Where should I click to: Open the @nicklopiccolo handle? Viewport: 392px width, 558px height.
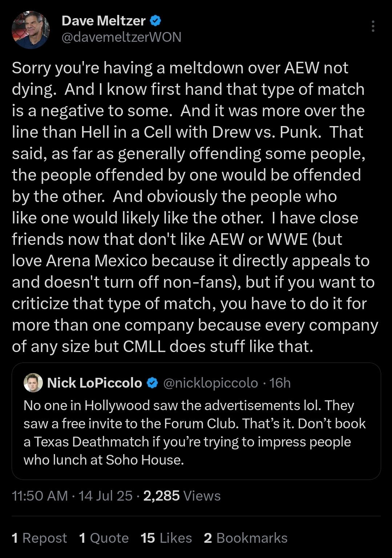[x=211, y=383]
